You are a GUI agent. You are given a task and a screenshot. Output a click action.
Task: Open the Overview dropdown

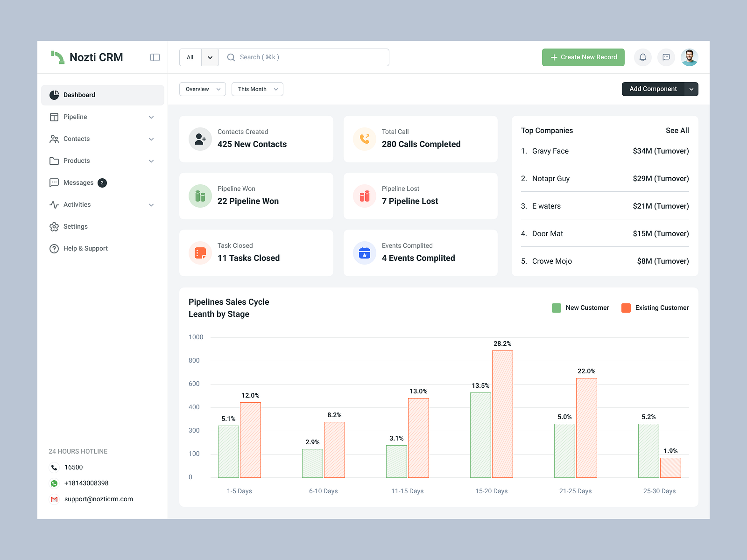203,89
